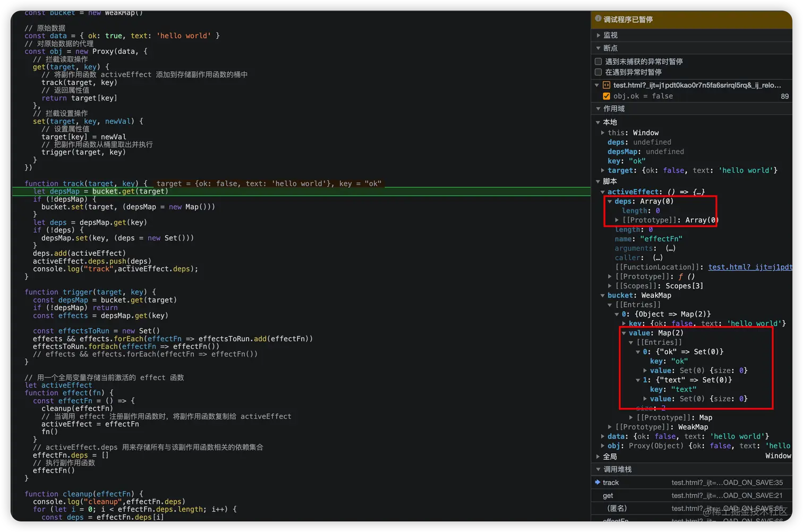Viewport: 803px width, 532px height.
Task: Uncheck the obj.ok = false breakpoint
Action: (x=606, y=96)
